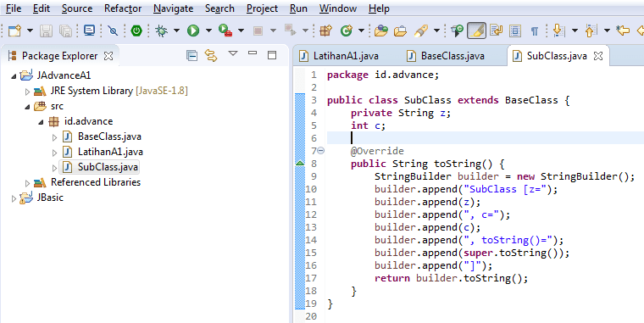
Task: Open the New wizard dropdown arrow
Action: (30, 31)
